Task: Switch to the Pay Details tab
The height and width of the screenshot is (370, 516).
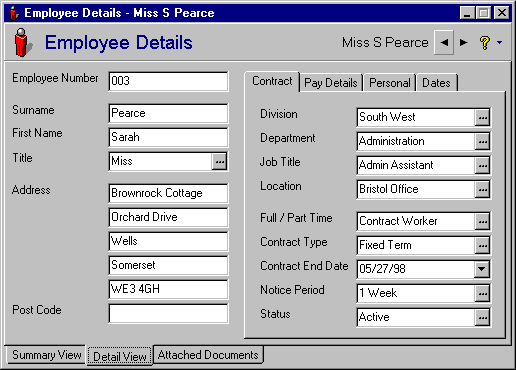Action: (331, 83)
